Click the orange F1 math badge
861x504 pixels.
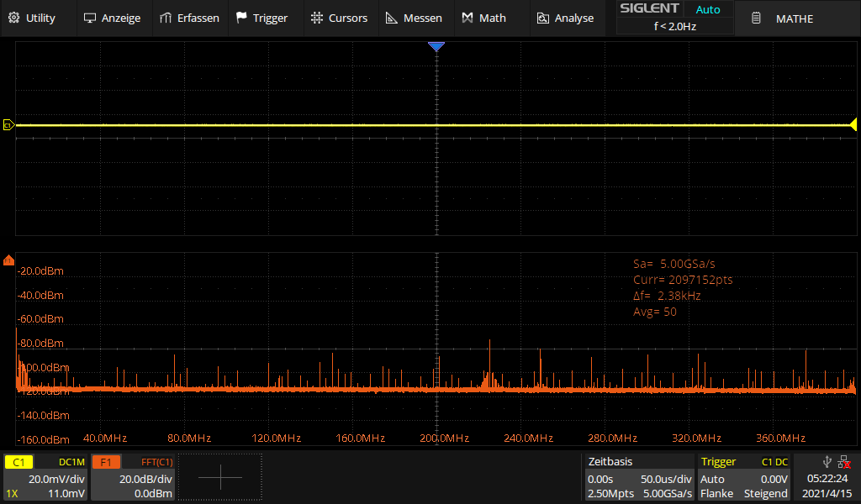(x=106, y=462)
